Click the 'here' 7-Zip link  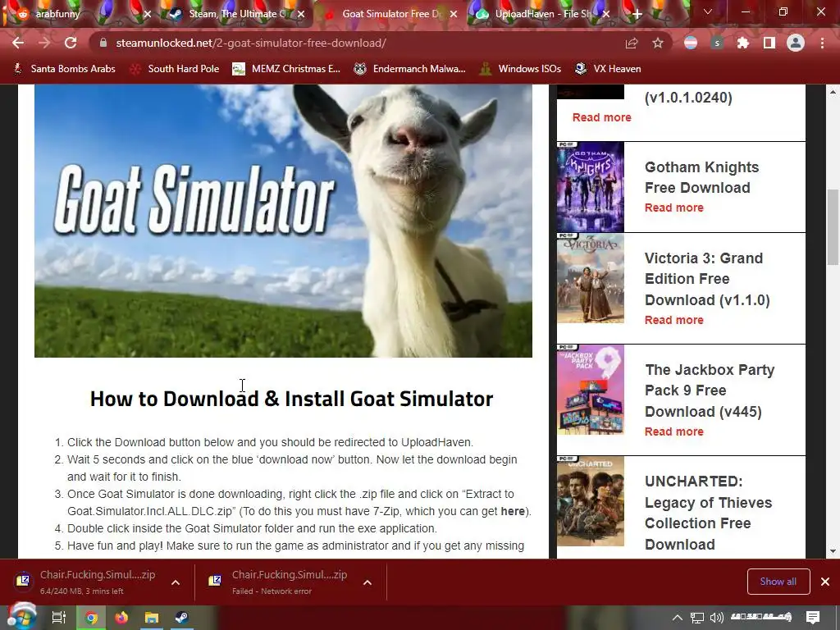coord(513,511)
